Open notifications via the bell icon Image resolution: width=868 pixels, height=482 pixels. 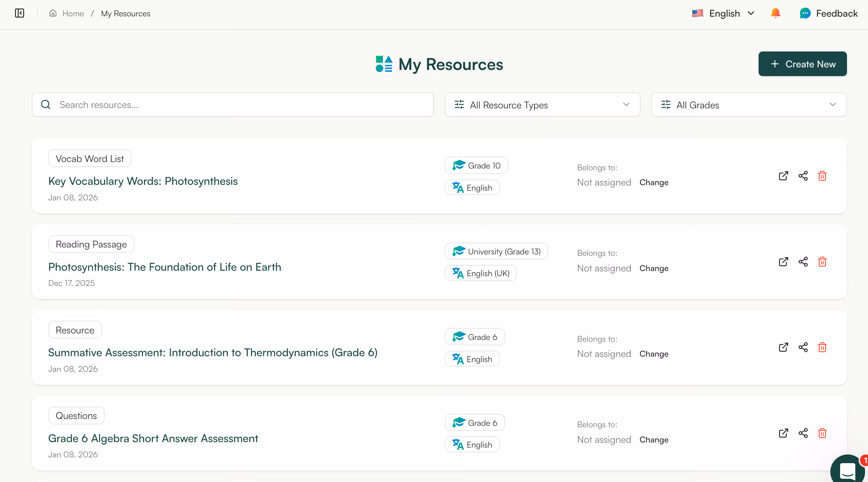[776, 13]
